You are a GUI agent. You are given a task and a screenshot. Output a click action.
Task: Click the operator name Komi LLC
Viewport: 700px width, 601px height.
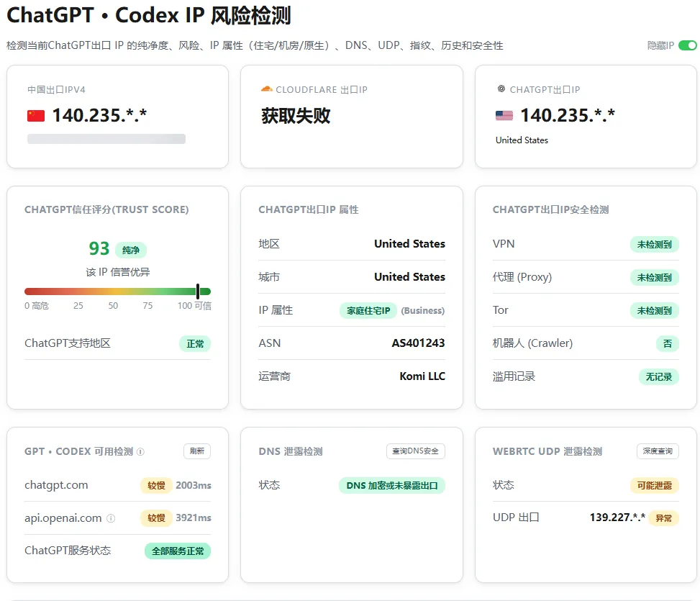(422, 376)
